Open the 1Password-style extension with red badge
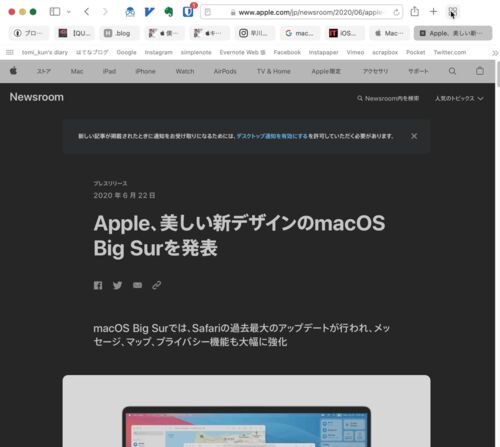The width and height of the screenshot is (500, 447). pos(188,12)
